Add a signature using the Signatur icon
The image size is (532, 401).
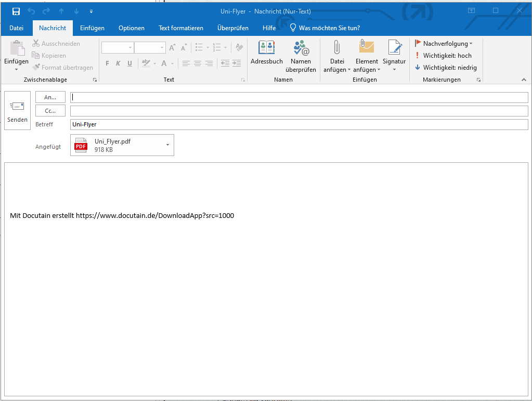394,55
